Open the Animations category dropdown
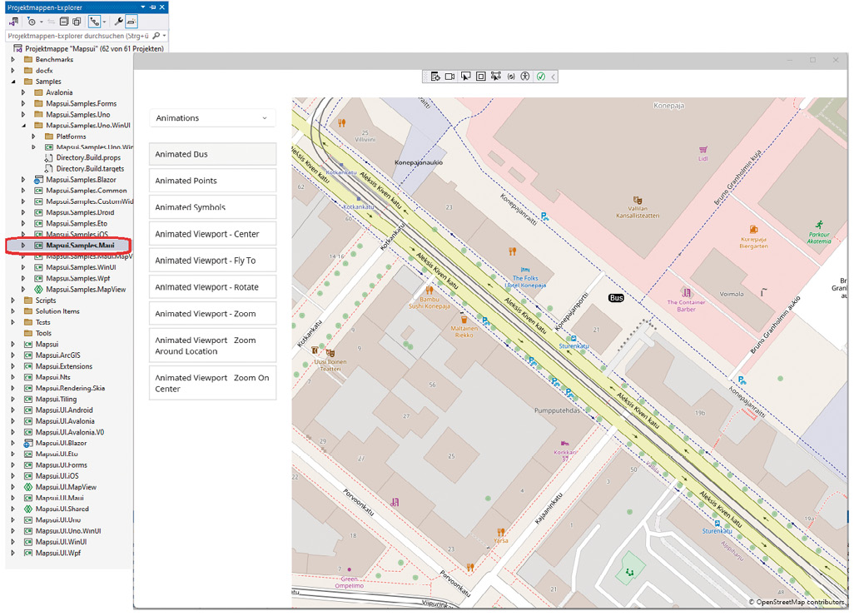 (x=212, y=118)
